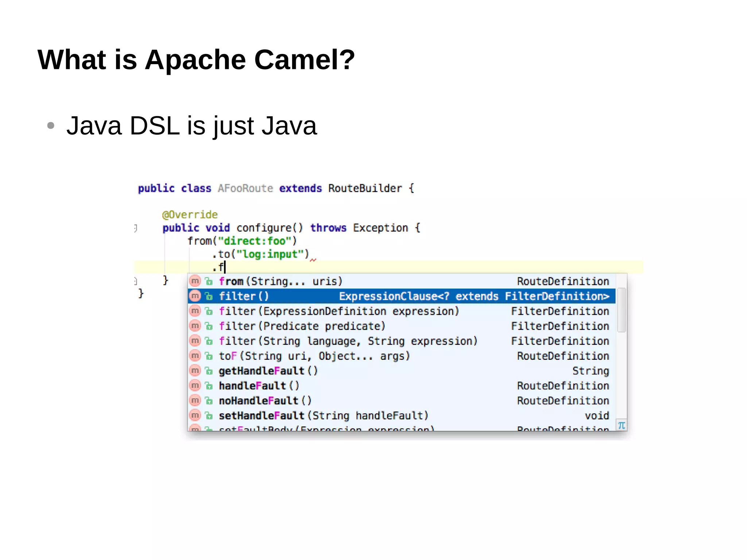Click the red error squiggle after to("log:input")

313,260
